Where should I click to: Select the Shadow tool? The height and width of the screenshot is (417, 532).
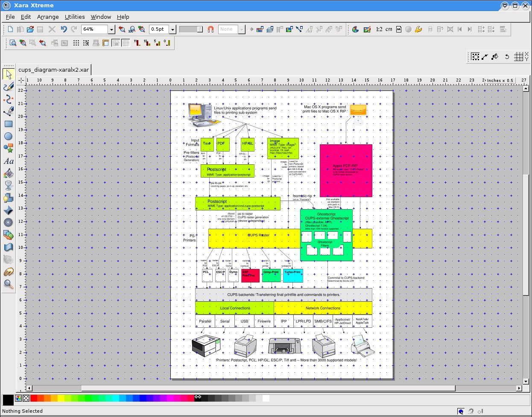[x=9, y=198]
